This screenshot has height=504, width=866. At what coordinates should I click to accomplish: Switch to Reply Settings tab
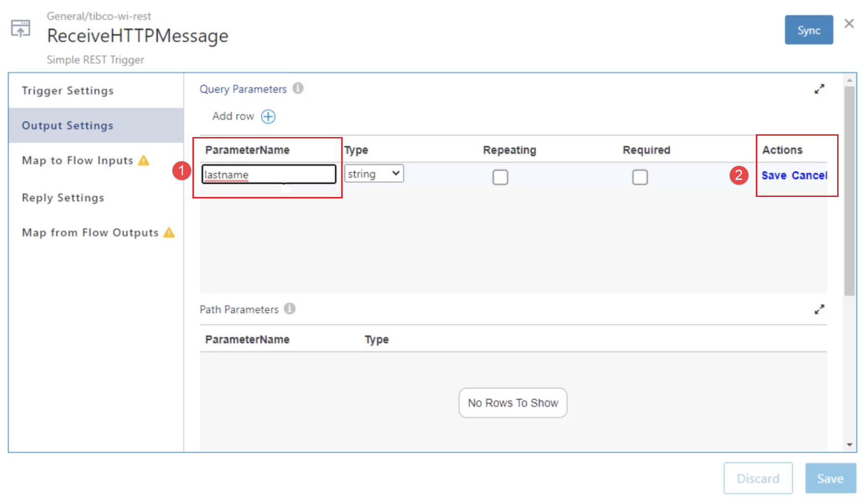(x=63, y=198)
